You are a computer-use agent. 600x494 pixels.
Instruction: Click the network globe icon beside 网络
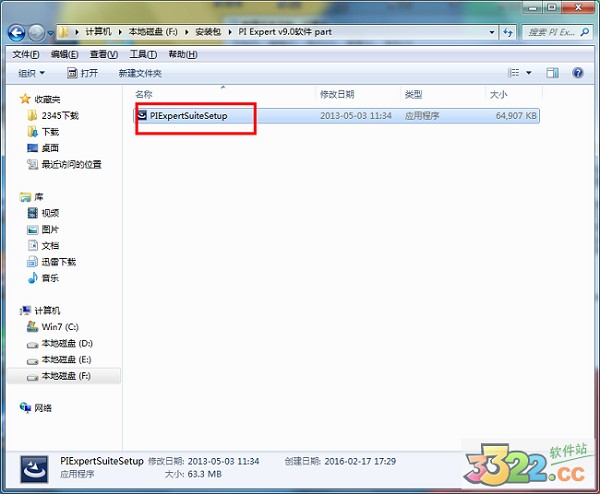25,408
